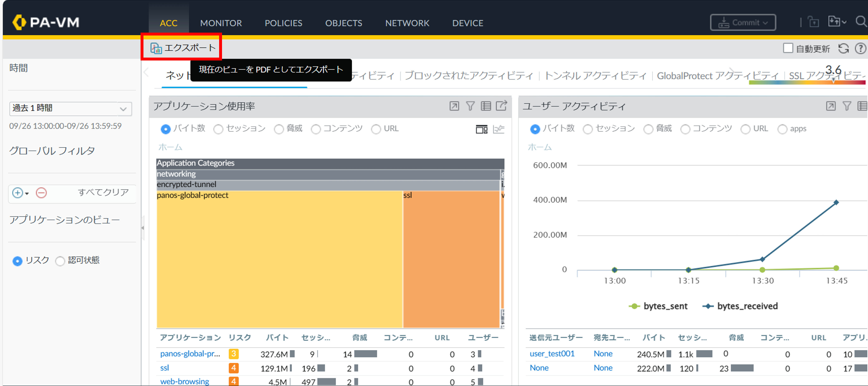The height and width of the screenshot is (386, 868).
Task: Select the 認可状態 radio button
Action: click(60, 261)
